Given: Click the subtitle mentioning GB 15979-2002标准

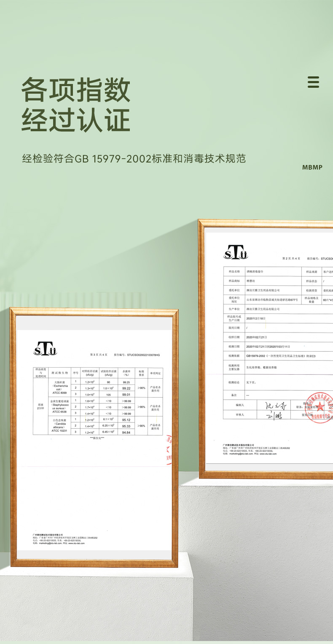Looking at the screenshot, I should pyautogui.click(x=134, y=159).
